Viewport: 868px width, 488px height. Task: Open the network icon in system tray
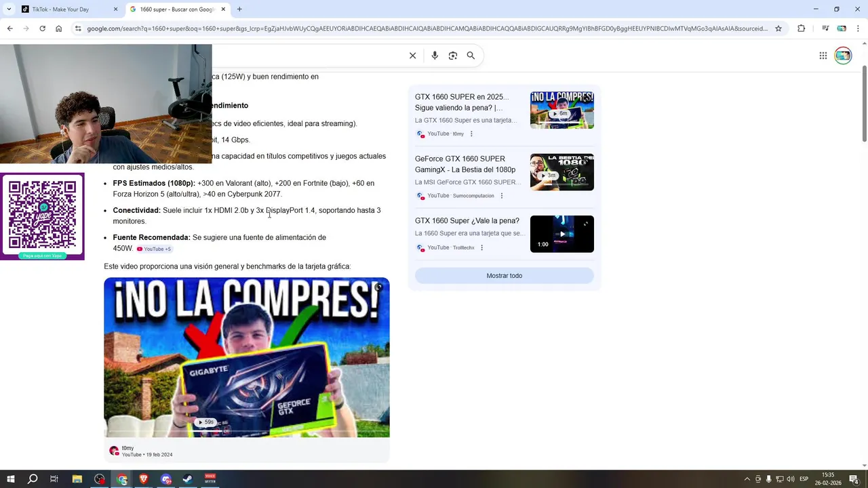coord(780,479)
